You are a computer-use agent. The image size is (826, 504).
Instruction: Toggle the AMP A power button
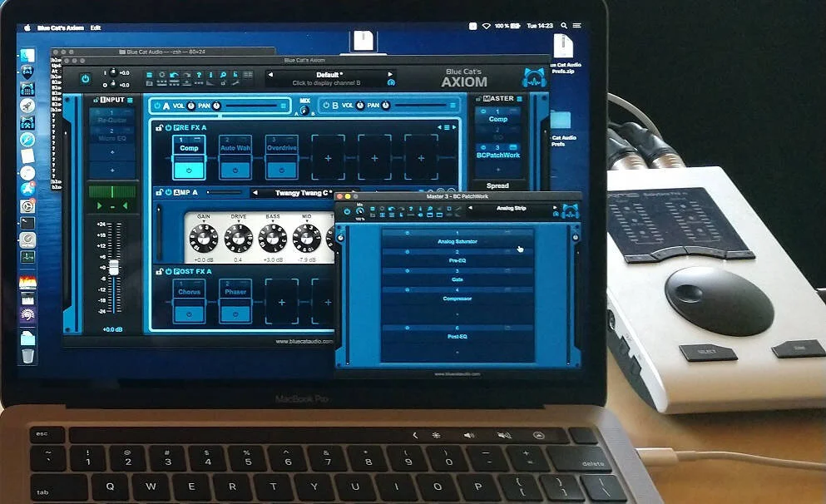point(169,193)
